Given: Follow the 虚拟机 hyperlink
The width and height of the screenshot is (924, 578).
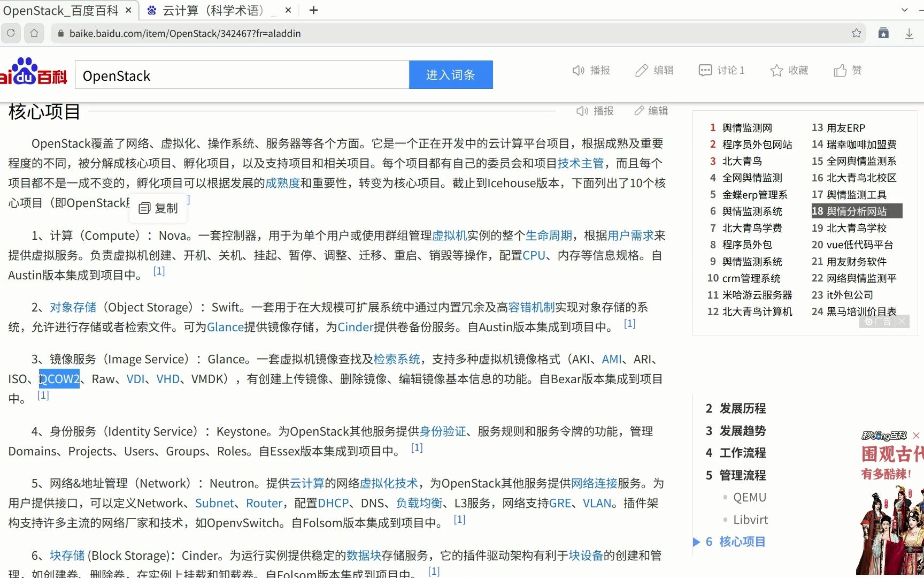Looking at the screenshot, I should [449, 235].
